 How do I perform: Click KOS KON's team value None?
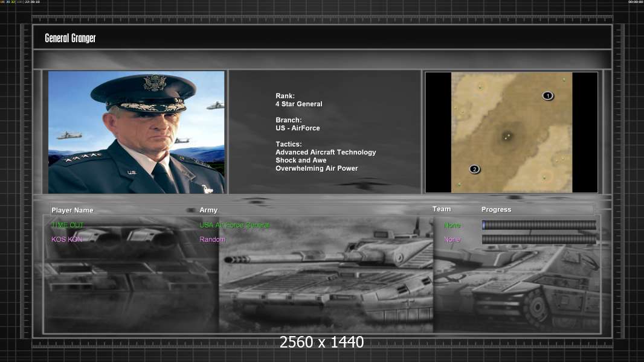pyautogui.click(x=452, y=240)
